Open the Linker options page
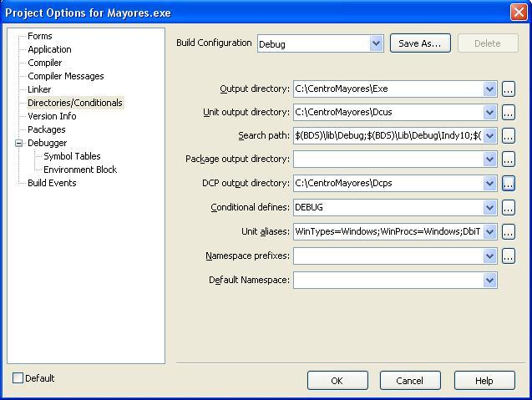Screen dimensions: 532x400 39,89
